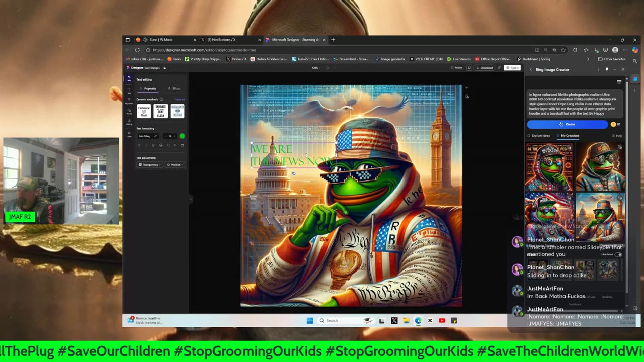Open the last text formatting icon
Viewport: 644px width, 362px height.
pyautogui.click(x=182, y=145)
